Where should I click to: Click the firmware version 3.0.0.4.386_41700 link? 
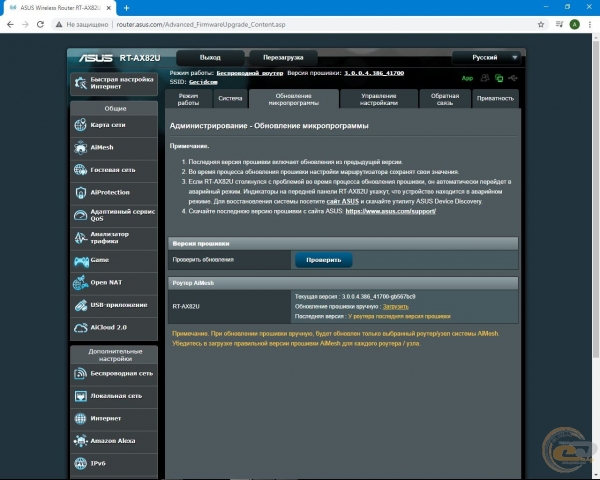point(374,73)
